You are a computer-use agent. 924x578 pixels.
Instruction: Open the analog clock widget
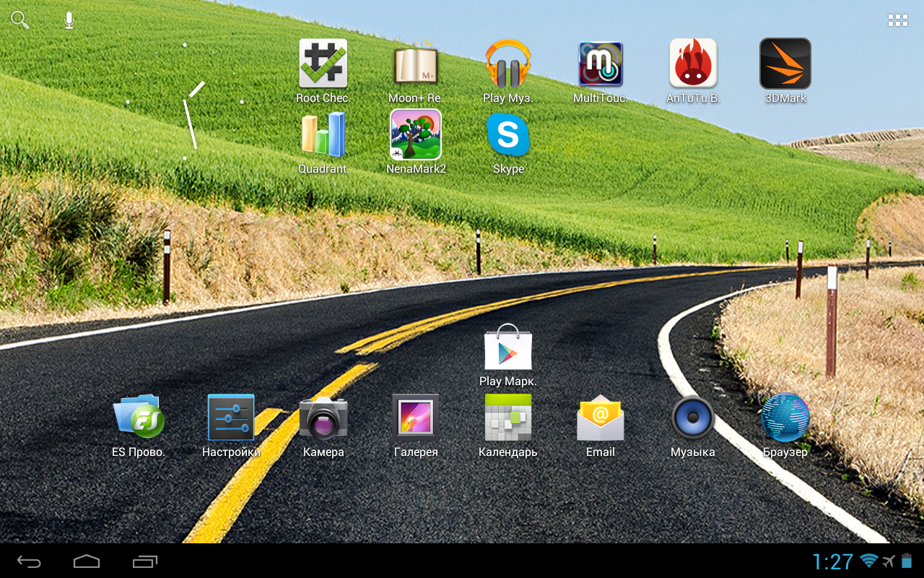tap(185, 101)
